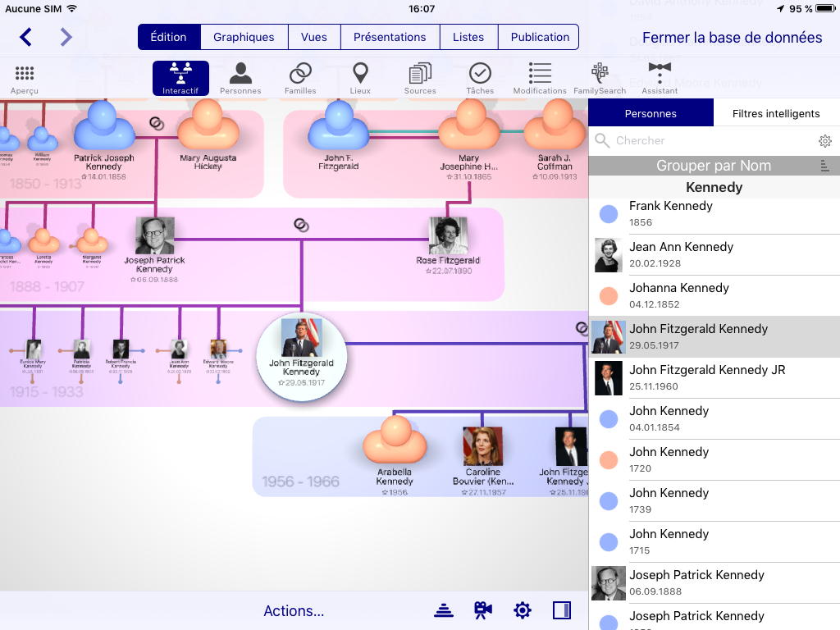The image size is (840, 630).
Task: Click marriage rings between Patrick Joseph and Mary Augusta
Action: click(157, 124)
